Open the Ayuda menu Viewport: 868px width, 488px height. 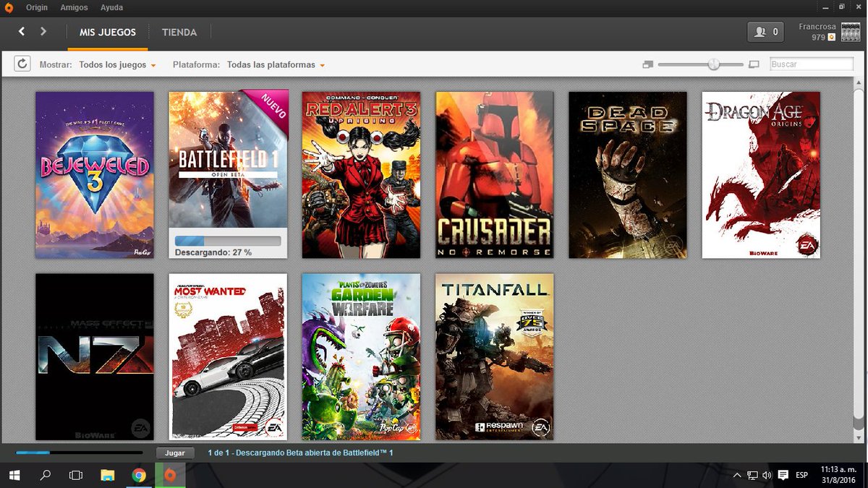pyautogui.click(x=111, y=8)
